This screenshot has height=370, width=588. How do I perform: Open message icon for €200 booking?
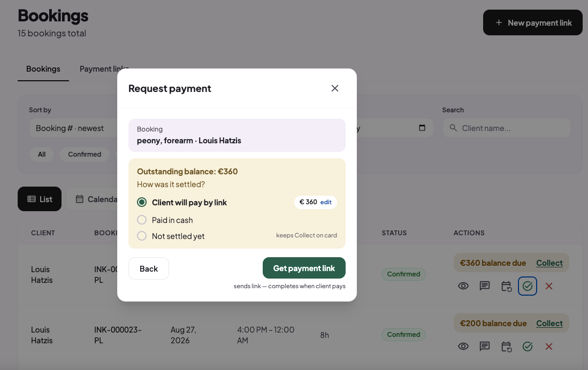tap(485, 346)
